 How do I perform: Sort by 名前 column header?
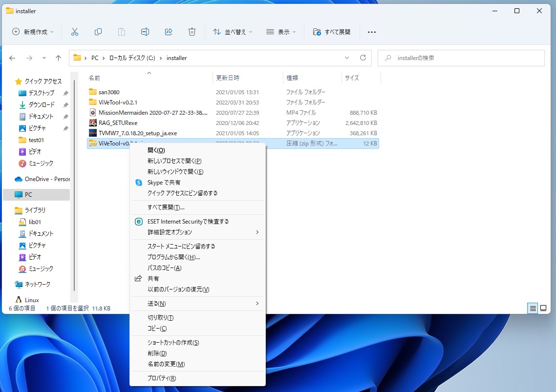pyautogui.click(x=150, y=78)
